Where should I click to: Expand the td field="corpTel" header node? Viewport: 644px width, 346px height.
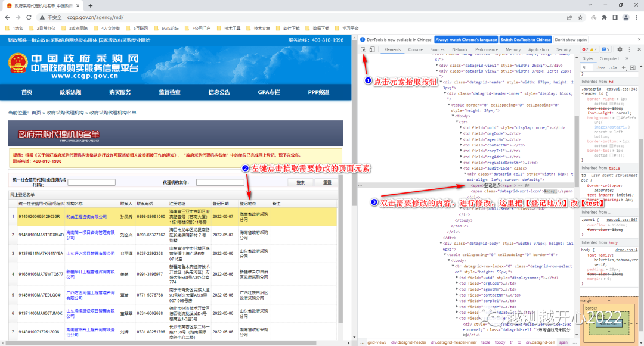coord(461,151)
